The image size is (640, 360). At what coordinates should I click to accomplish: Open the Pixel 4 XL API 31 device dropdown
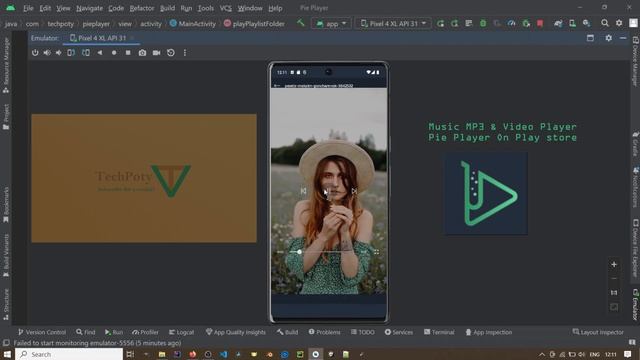coord(393,24)
